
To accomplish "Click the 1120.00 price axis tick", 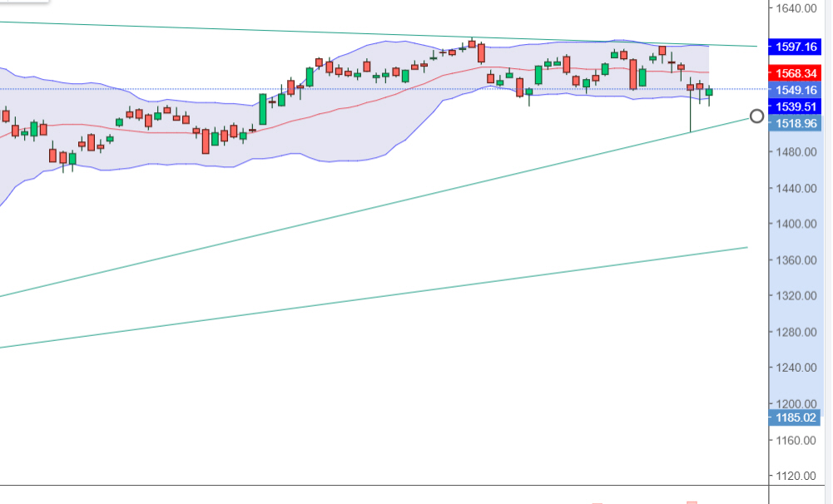I will (796, 476).
